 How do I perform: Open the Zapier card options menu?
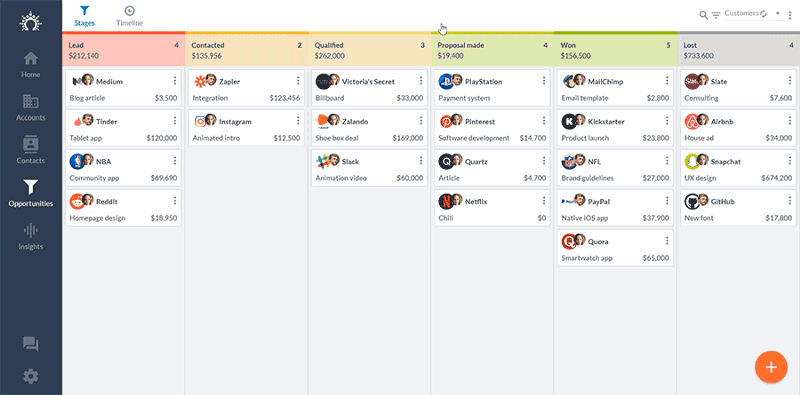298,81
